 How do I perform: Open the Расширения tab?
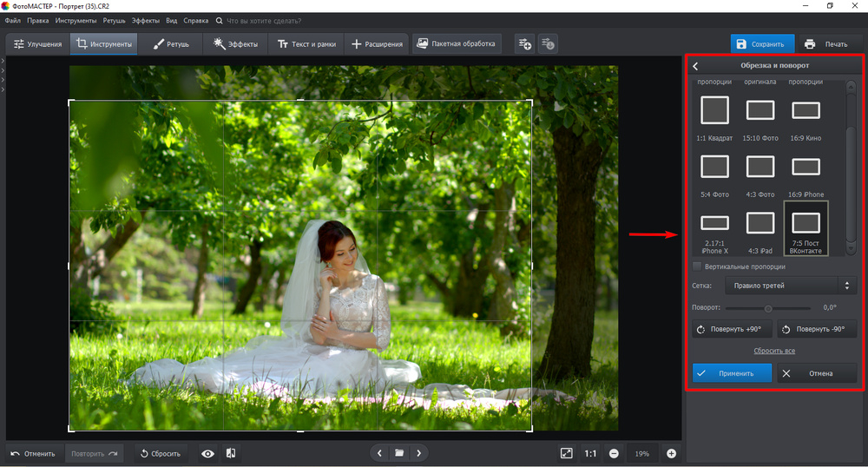coord(377,43)
